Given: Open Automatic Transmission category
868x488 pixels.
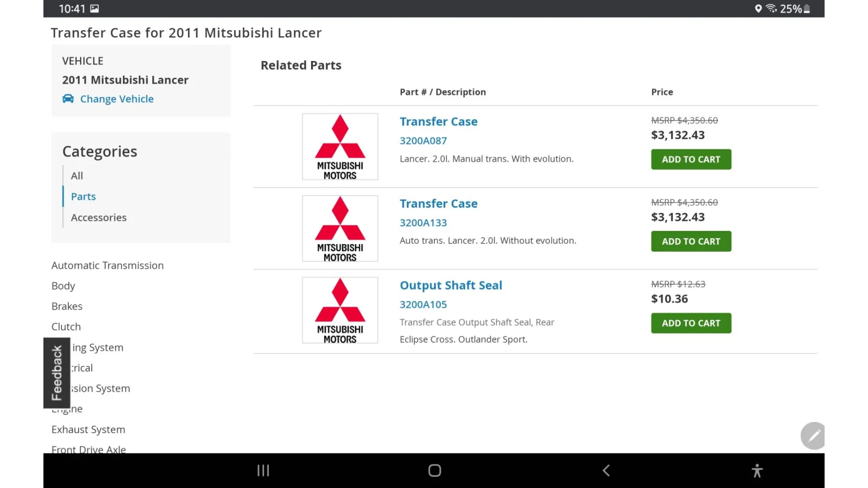Looking at the screenshot, I should click(107, 265).
